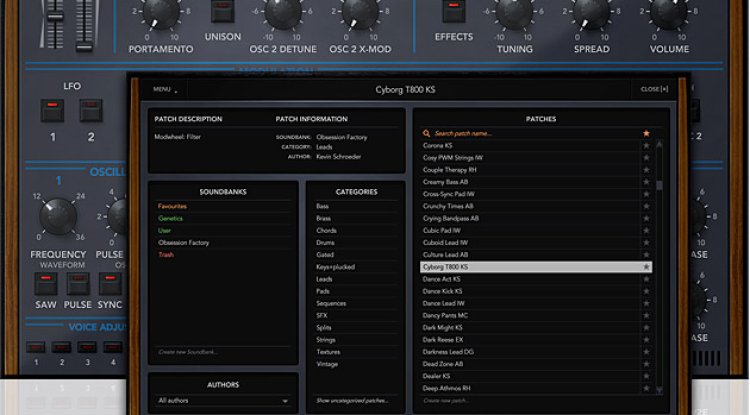This screenshot has height=415, width=750.
Task: Click the OSC 2 DETUNE knob
Action: 283,13
